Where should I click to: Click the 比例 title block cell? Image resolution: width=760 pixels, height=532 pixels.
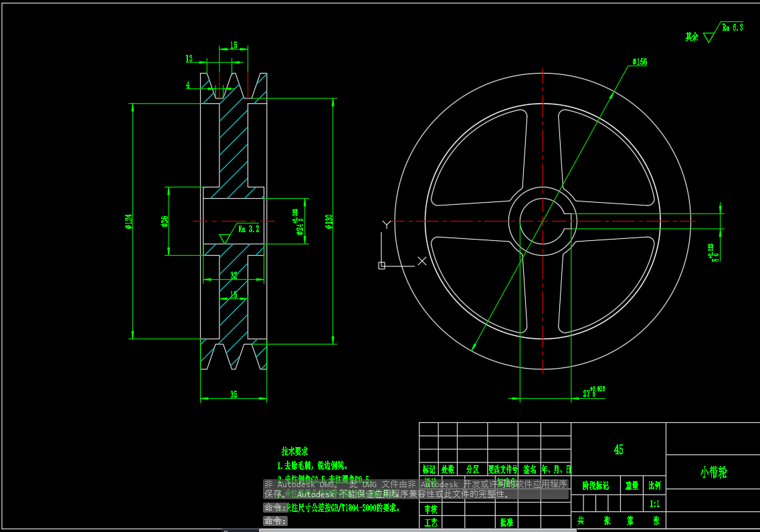655,485
